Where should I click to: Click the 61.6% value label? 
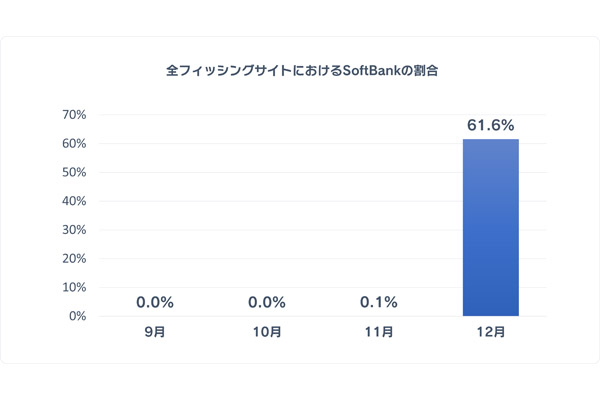(490, 125)
